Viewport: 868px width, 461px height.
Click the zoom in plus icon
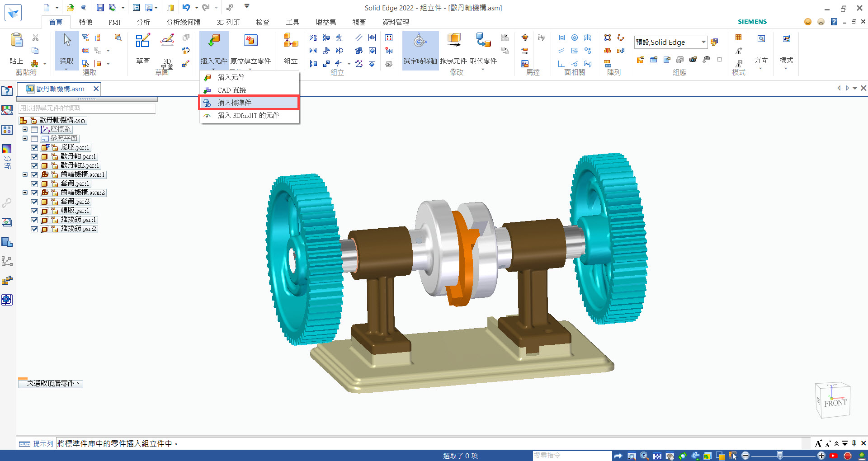pos(821,456)
